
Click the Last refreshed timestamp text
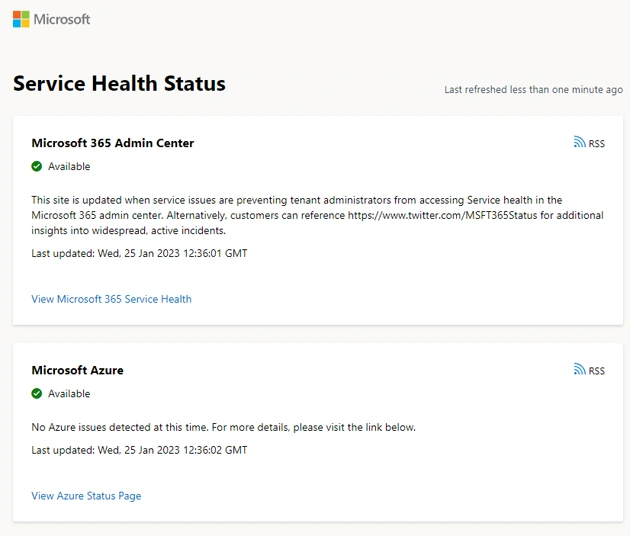533,90
